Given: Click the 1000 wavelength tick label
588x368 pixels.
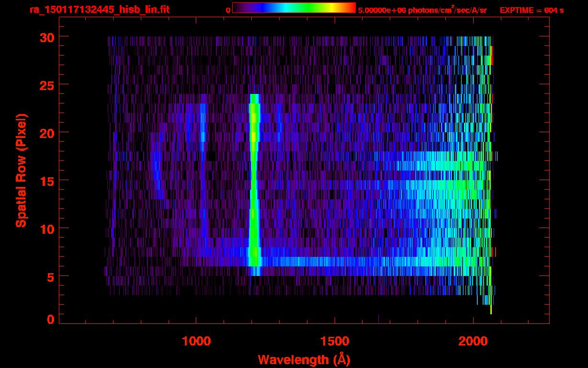Looking at the screenshot, I should (x=196, y=341).
